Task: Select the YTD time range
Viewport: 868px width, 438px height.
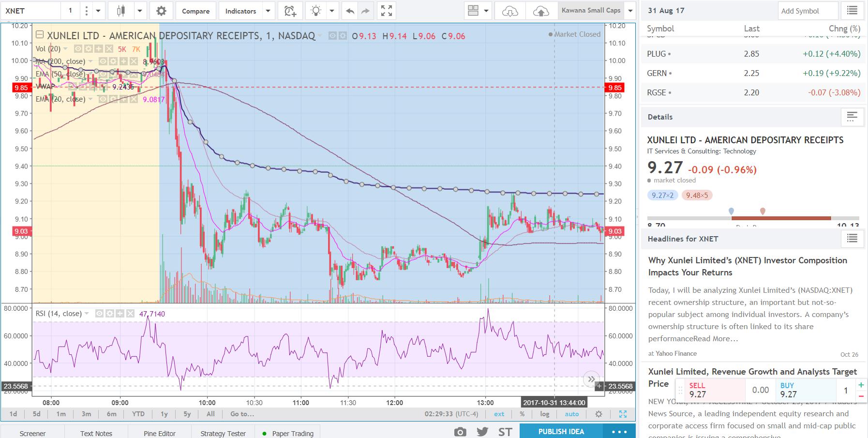Action: pyautogui.click(x=138, y=414)
